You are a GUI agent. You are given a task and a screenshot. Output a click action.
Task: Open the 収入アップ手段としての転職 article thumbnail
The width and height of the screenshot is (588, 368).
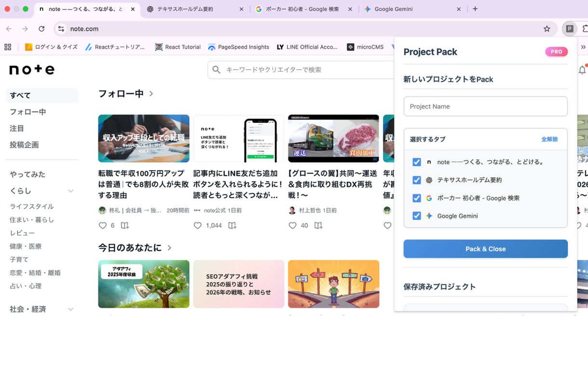144,138
